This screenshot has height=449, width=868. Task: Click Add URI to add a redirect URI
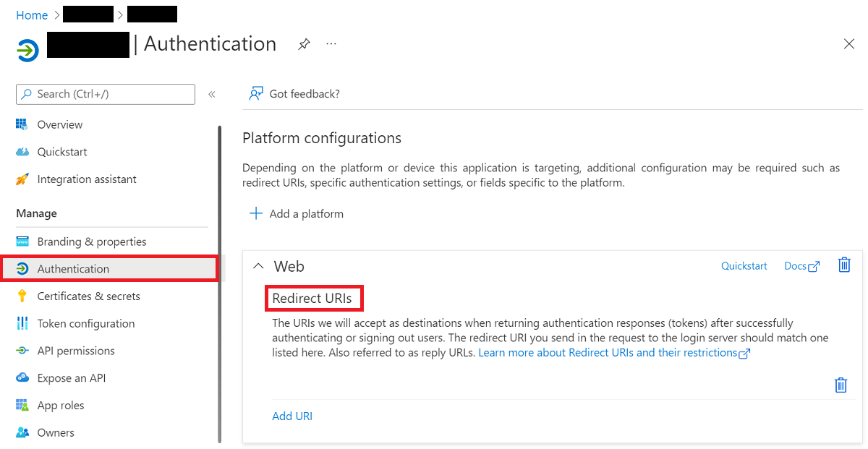(x=292, y=416)
